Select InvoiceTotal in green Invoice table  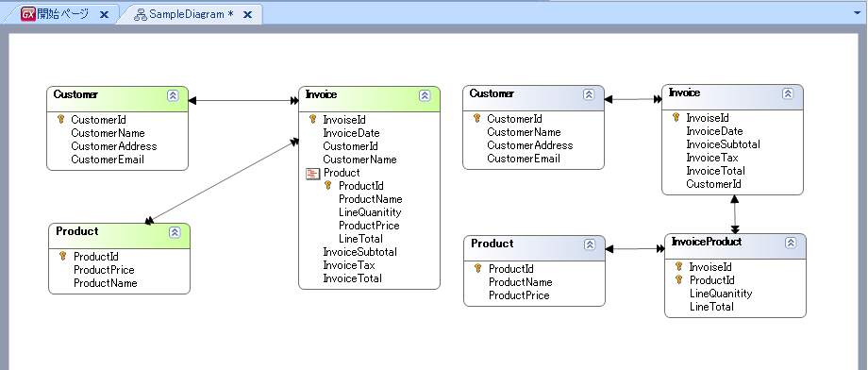(352, 278)
